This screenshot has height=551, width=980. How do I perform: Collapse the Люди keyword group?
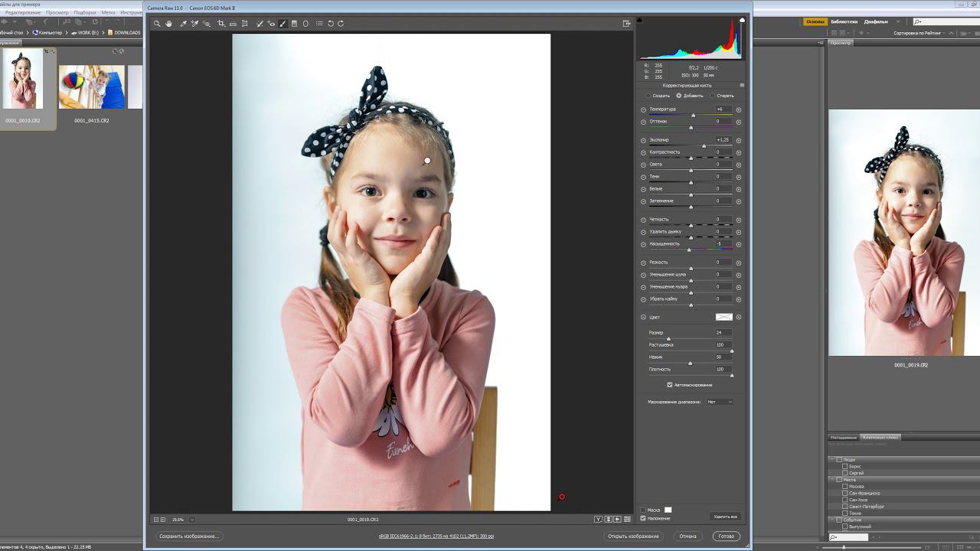[x=833, y=460]
